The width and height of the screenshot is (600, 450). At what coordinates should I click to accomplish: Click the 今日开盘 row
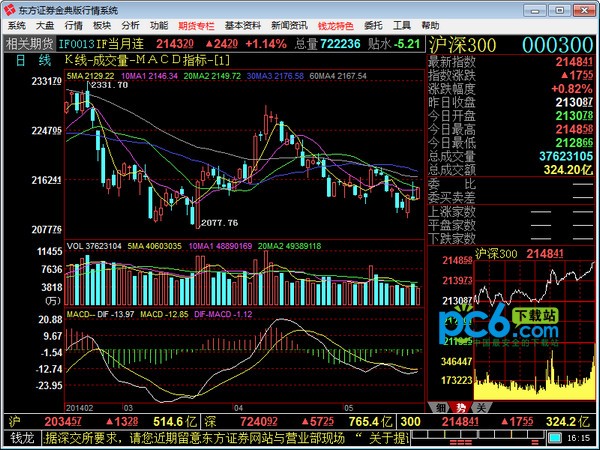click(510, 116)
